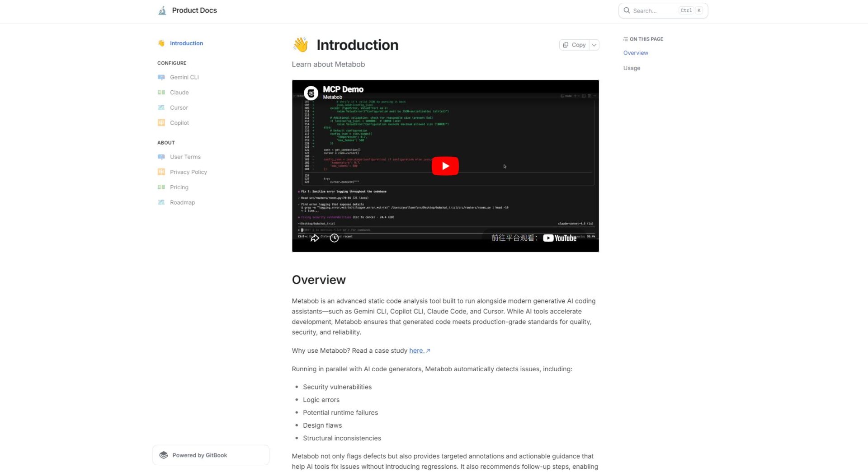Click the User Terms sidebar icon

[161, 157]
